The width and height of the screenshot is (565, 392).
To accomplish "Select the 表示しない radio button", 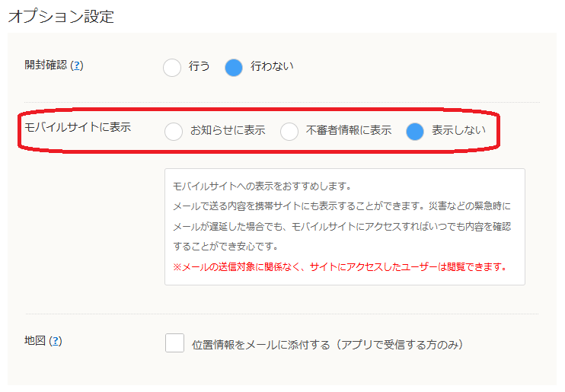I will [414, 131].
